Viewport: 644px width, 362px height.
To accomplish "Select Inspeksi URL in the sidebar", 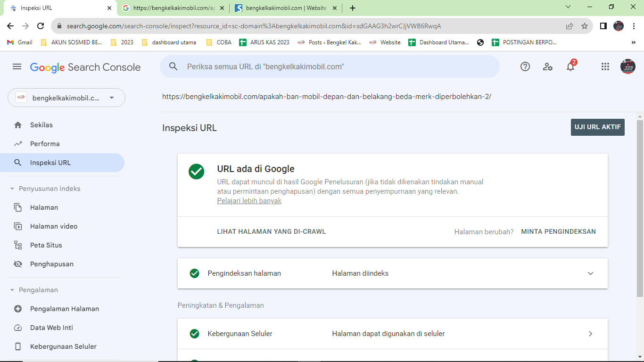I will coord(62,163).
